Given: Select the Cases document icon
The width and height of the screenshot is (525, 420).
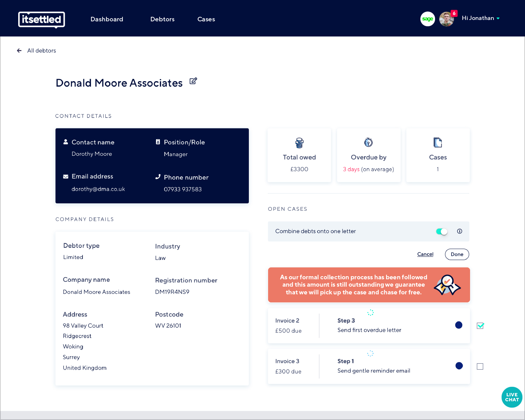Looking at the screenshot, I should click(x=438, y=142).
